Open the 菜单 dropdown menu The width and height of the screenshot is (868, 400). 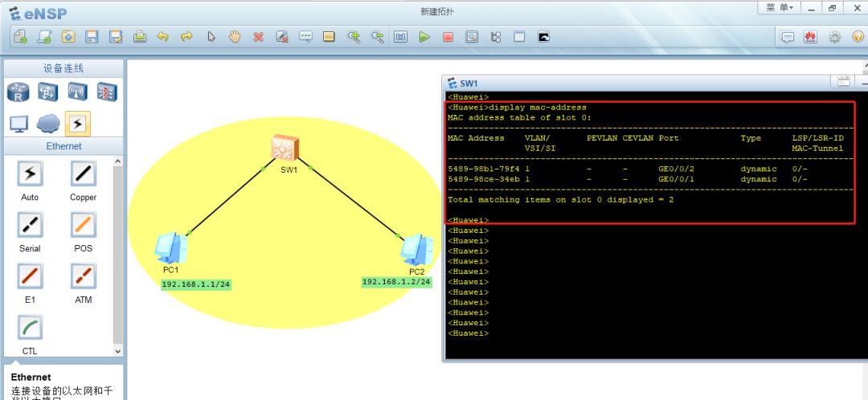click(780, 8)
